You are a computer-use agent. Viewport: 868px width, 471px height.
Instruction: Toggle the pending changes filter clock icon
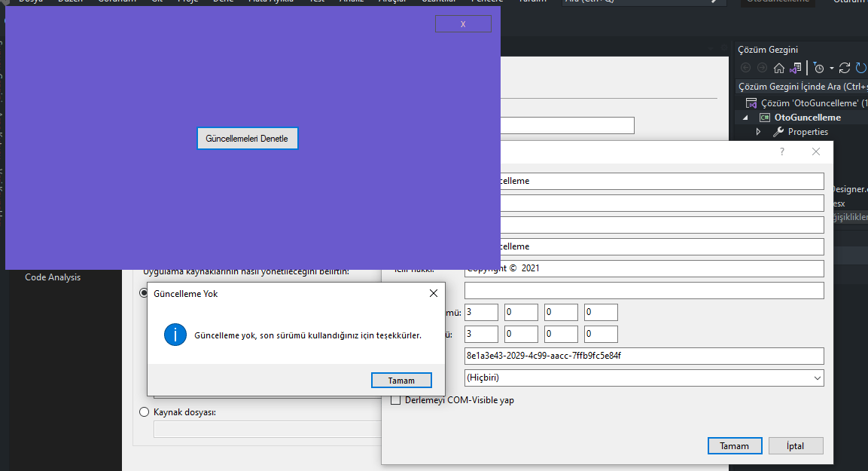(x=819, y=68)
